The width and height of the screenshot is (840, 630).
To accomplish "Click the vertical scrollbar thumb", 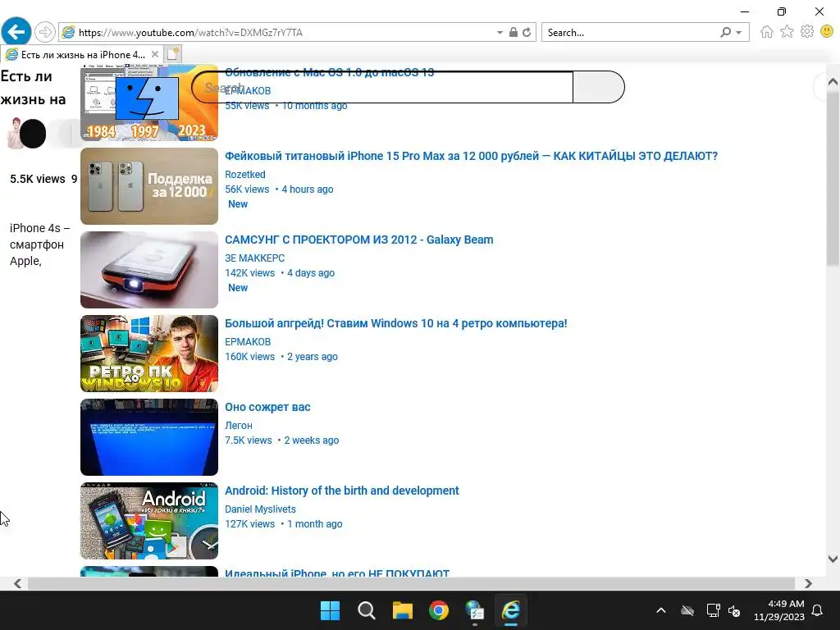I will tap(833, 178).
